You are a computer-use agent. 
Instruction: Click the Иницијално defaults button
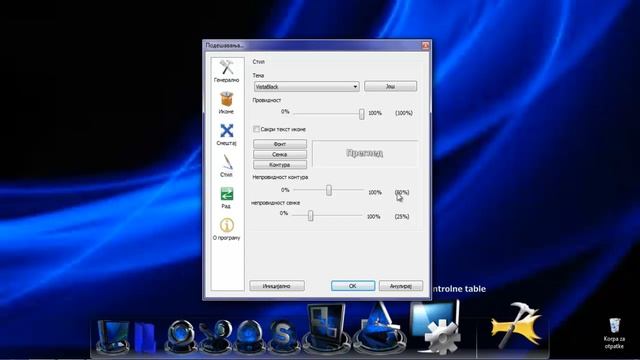277,286
